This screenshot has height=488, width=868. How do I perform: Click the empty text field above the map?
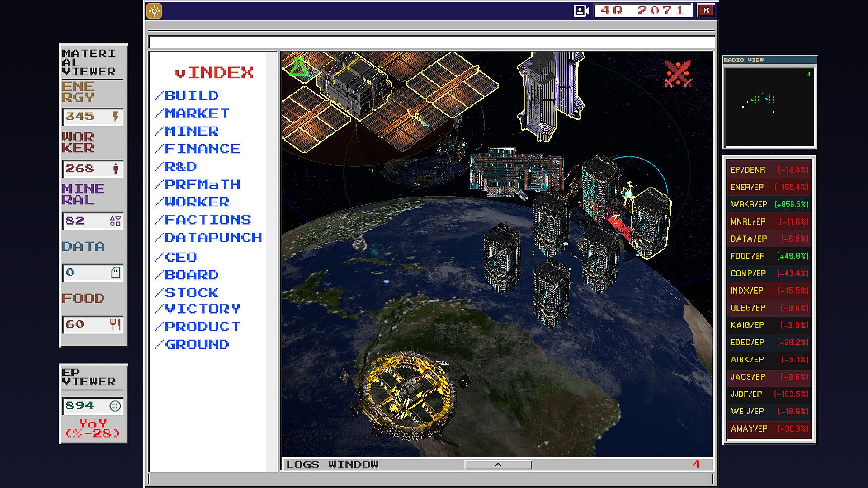(x=431, y=42)
